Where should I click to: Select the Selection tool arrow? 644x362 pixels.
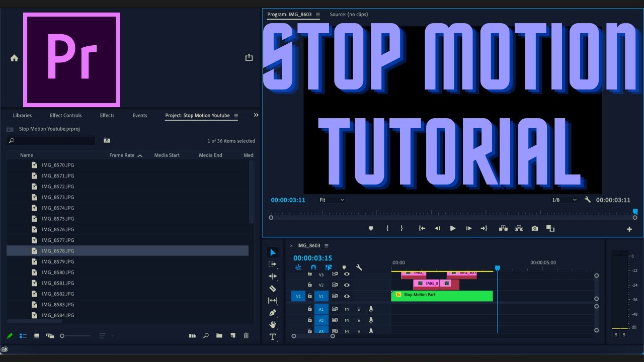coord(273,252)
